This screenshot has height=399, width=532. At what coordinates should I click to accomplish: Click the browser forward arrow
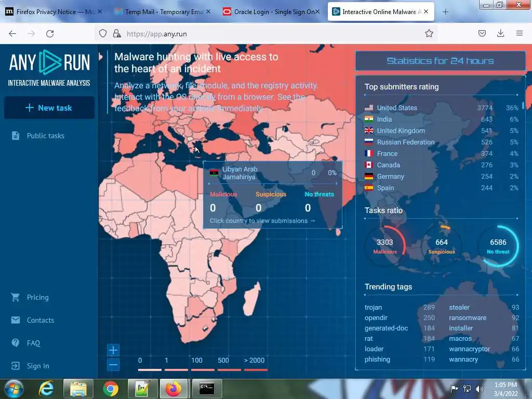[x=31, y=34]
